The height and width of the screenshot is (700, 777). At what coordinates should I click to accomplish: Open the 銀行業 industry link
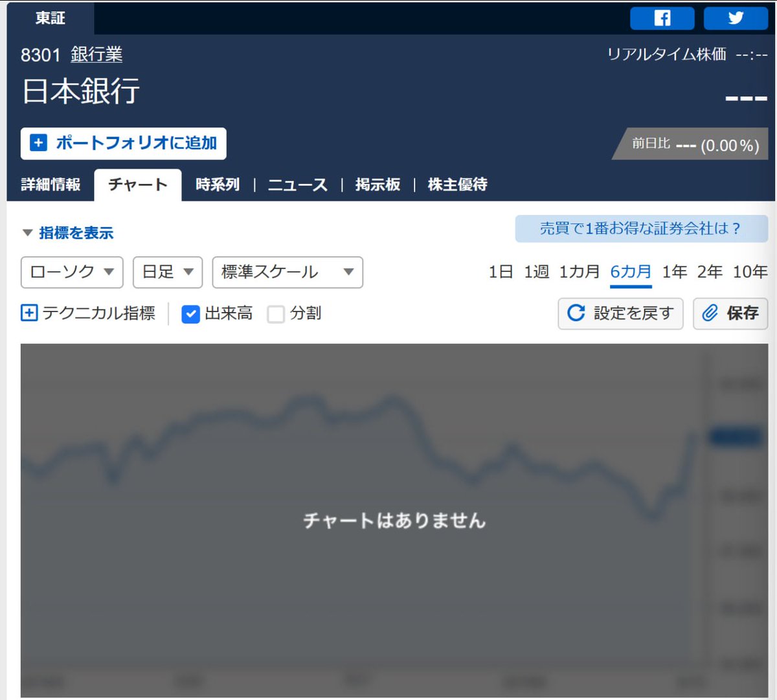coord(96,54)
